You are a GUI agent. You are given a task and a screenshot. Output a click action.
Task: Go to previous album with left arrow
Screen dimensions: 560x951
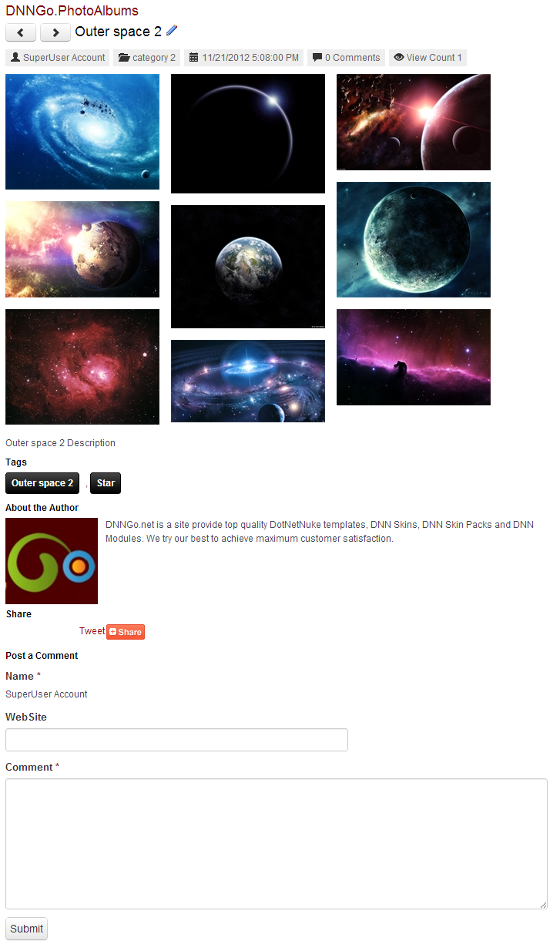21,32
